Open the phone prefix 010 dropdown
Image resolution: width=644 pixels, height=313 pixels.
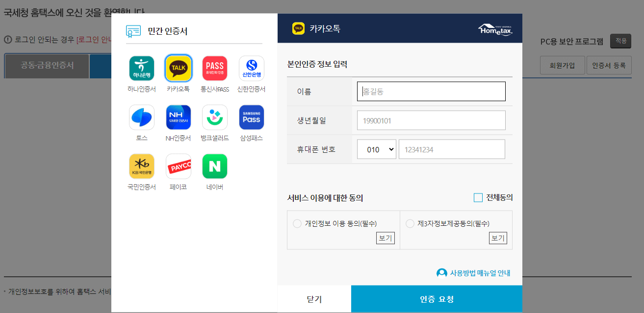tap(376, 149)
